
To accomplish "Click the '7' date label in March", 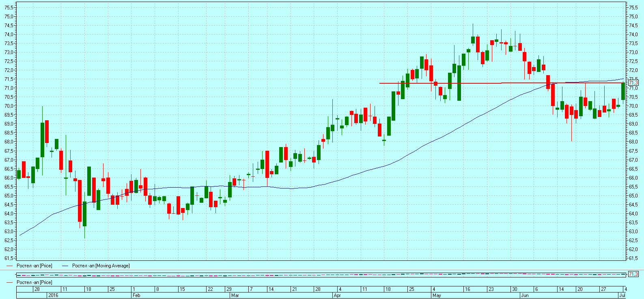I will [252, 289].
